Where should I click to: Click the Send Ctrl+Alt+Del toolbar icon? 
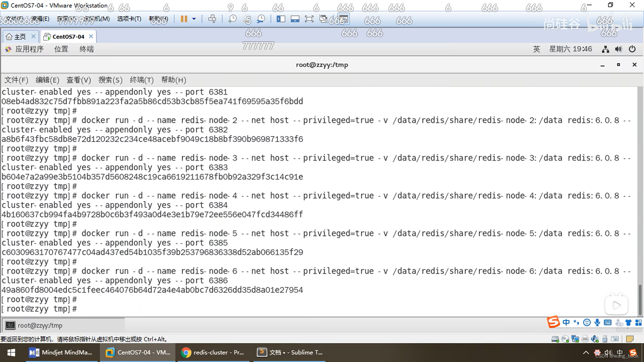[212, 19]
